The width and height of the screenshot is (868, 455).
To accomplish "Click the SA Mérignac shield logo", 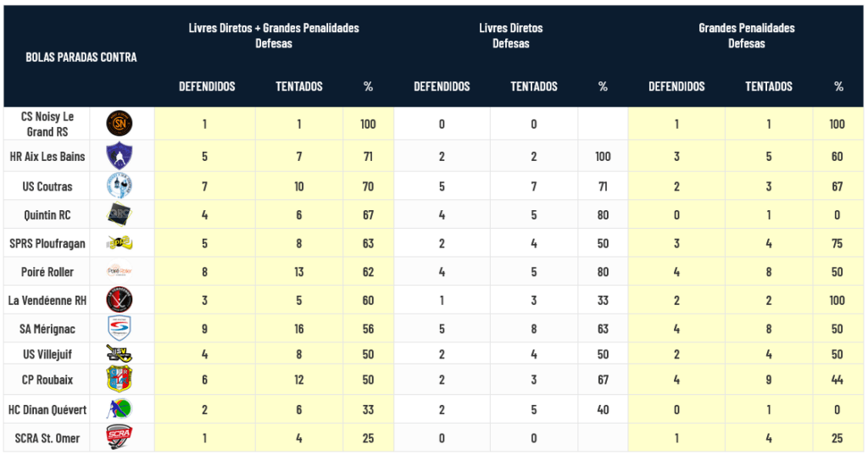I will point(119,328).
